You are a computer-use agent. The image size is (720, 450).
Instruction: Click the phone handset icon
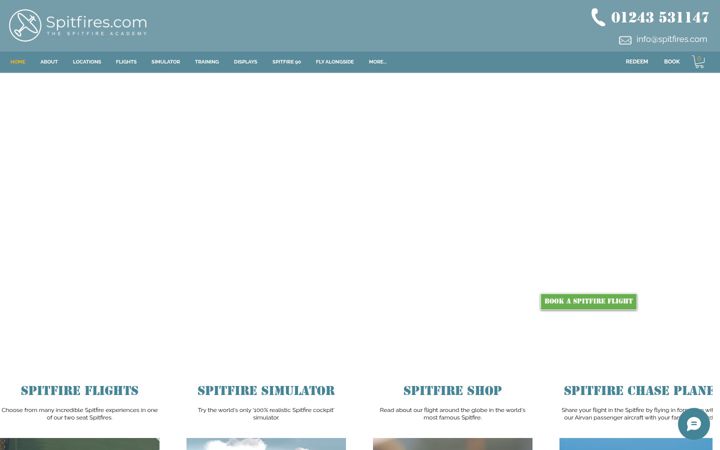598,17
